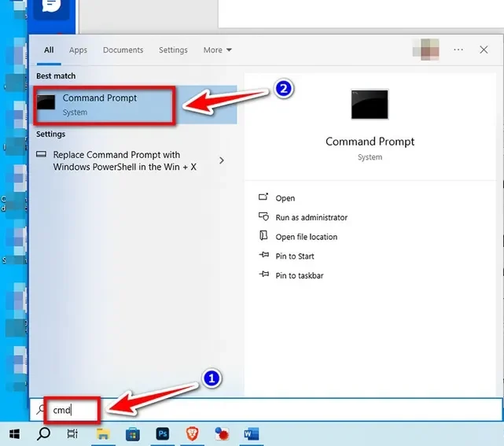Click the search box containing cmd

click(266, 410)
